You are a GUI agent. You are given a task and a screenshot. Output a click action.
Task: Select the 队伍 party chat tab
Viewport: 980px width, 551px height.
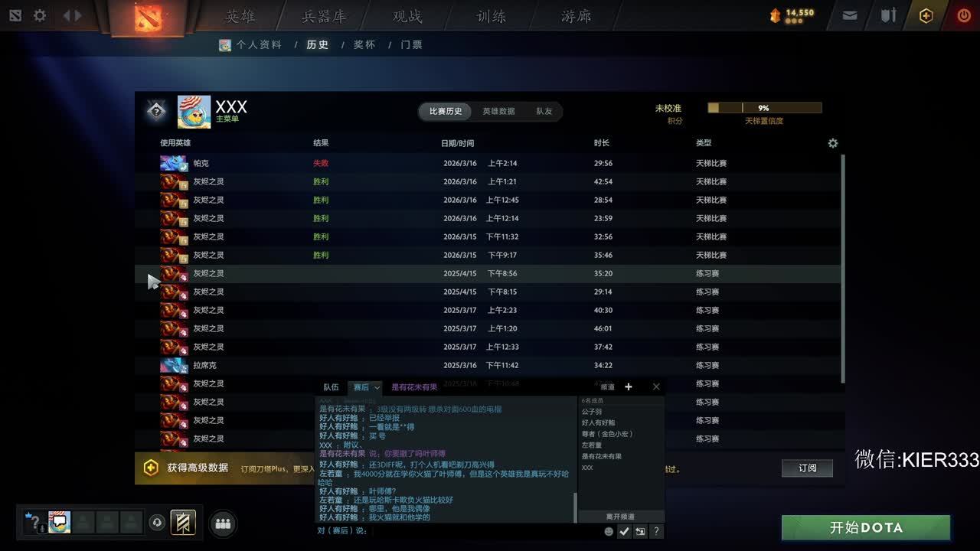tap(331, 387)
